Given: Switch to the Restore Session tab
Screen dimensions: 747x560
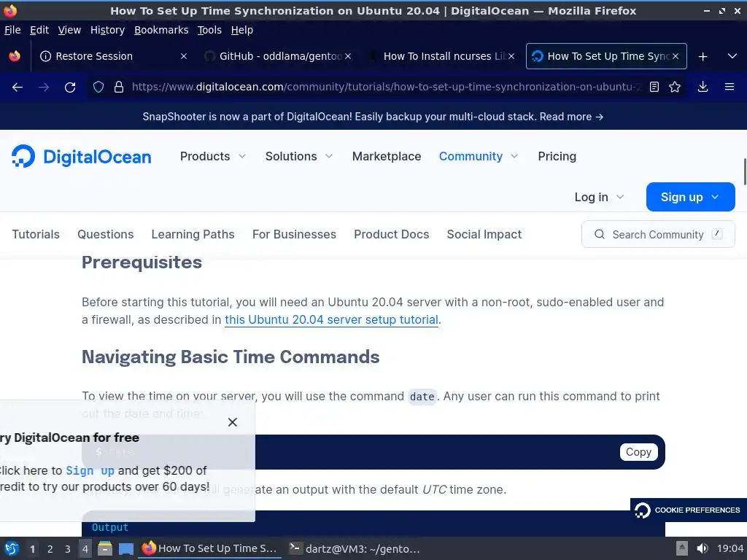Looking at the screenshot, I should coord(113,56).
